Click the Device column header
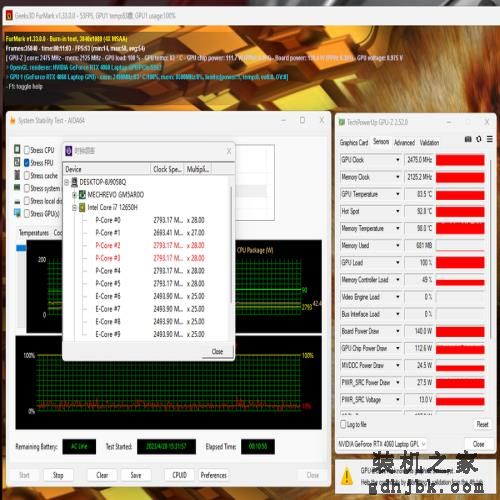The width and height of the screenshot is (500, 500). point(107,169)
